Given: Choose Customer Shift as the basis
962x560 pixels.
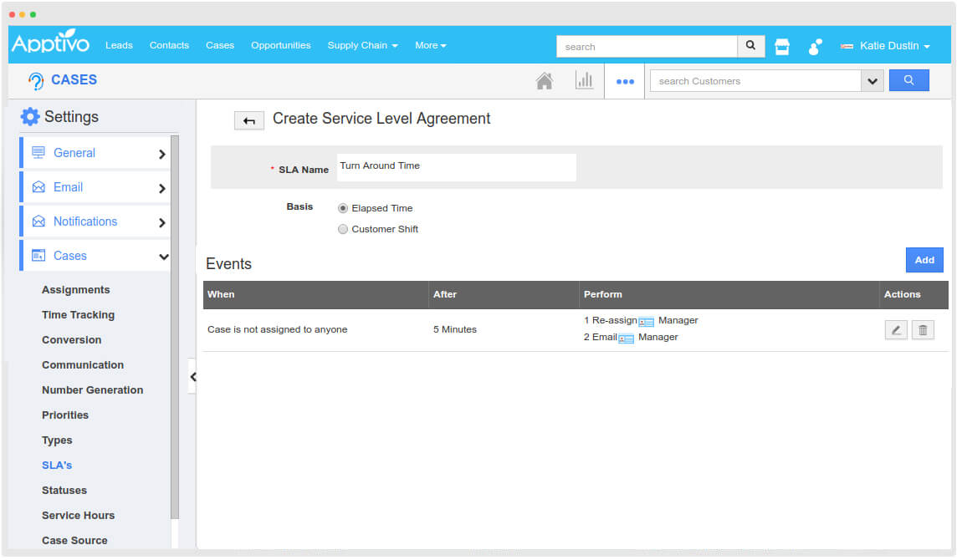Looking at the screenshot, I should (343, 228).
